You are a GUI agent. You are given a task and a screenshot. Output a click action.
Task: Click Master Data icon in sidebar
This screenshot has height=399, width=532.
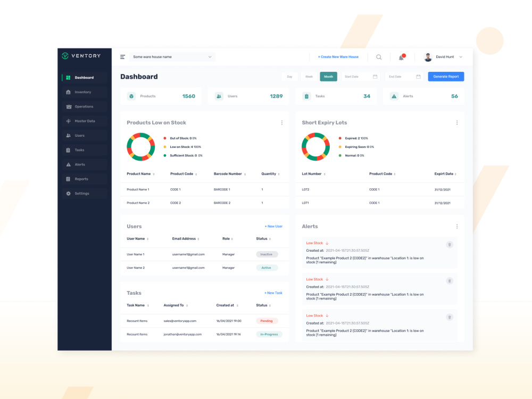coord(68,121)
